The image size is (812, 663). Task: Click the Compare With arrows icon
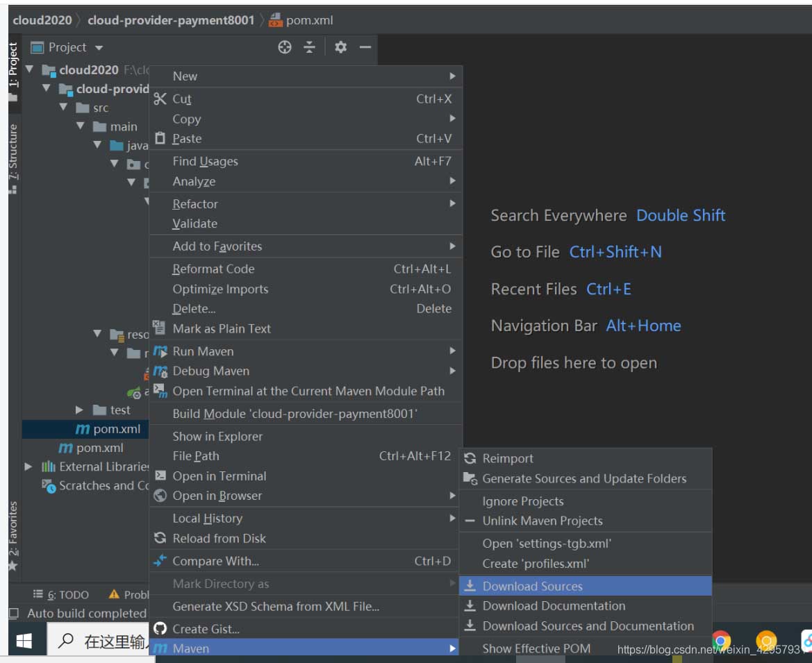click(x=160, y=560)
